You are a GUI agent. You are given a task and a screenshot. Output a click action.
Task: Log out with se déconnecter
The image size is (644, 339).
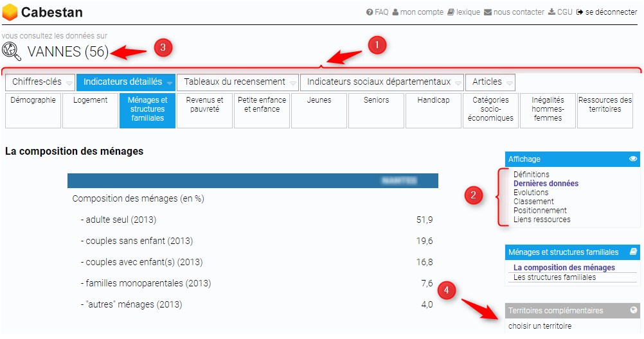(607, 12)
